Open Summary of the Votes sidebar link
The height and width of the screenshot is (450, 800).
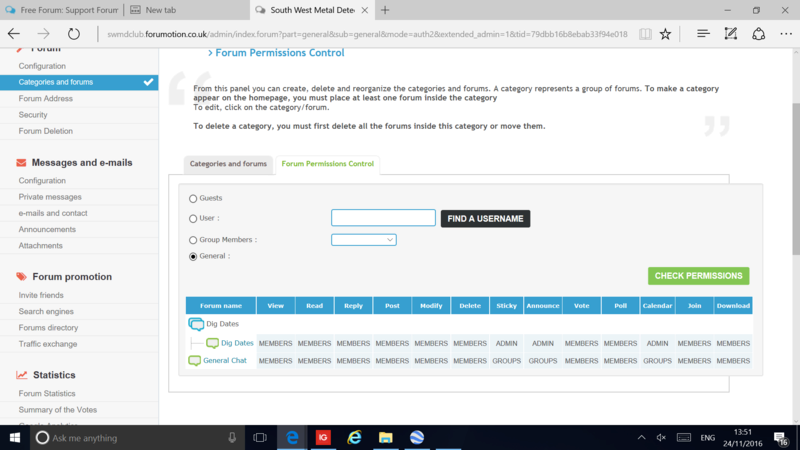click(58, 410)
